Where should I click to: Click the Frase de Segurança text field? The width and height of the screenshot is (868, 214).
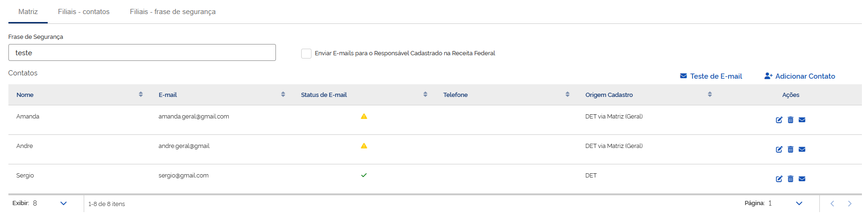tap(142, 52)
